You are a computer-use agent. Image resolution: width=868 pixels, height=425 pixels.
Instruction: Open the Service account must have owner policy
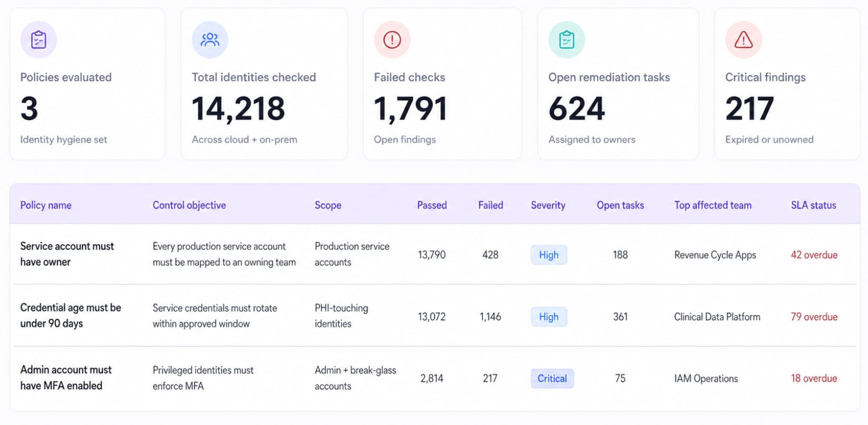click(67, 254)
